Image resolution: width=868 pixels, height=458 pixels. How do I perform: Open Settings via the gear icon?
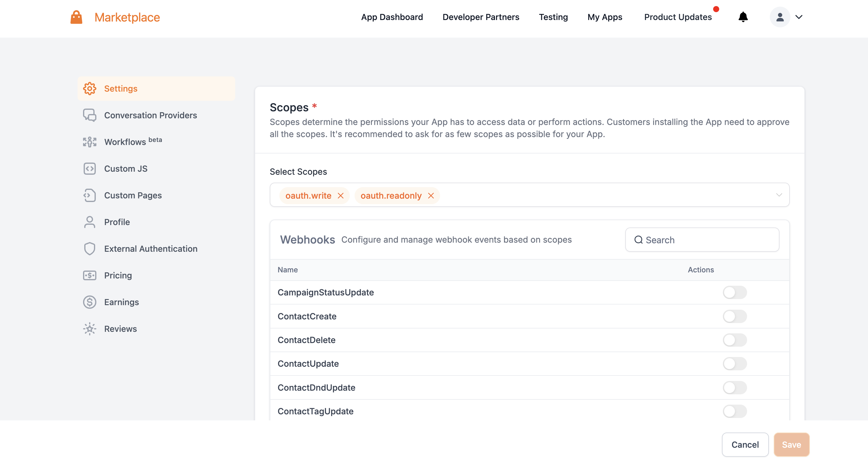[89, 88]
